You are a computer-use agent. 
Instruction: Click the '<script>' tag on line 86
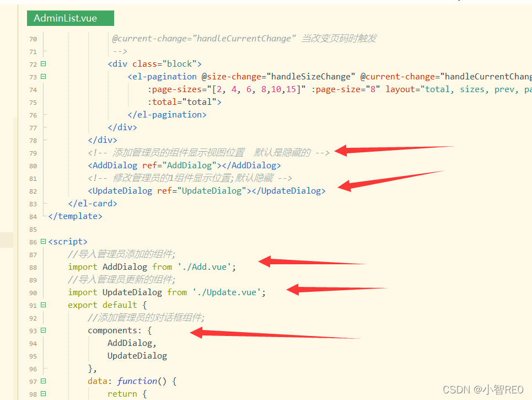(68, 242)
